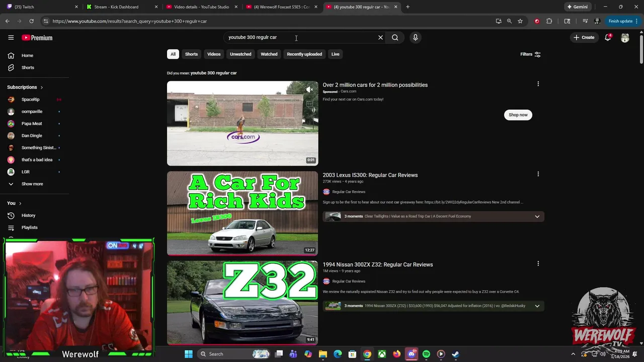Expand the Subscriptions section header

[25, 87]
